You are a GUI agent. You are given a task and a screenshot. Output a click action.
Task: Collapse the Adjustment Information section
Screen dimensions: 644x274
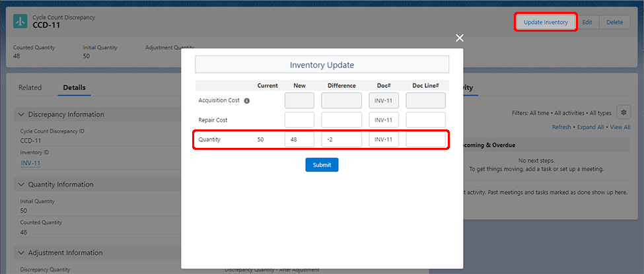[x=22, y=253]
